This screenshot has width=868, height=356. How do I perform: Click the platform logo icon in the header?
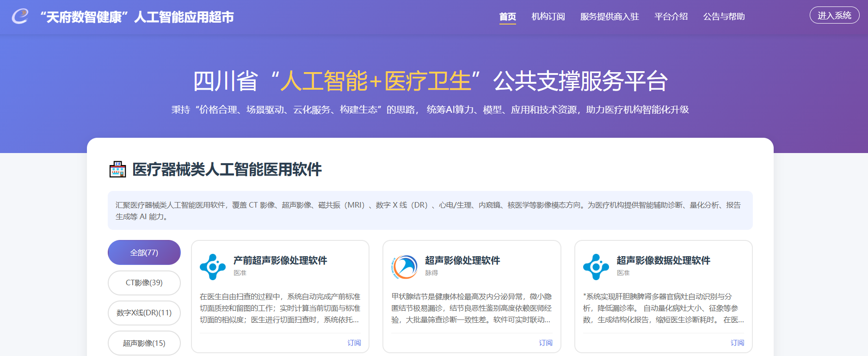tap(20, 16)
